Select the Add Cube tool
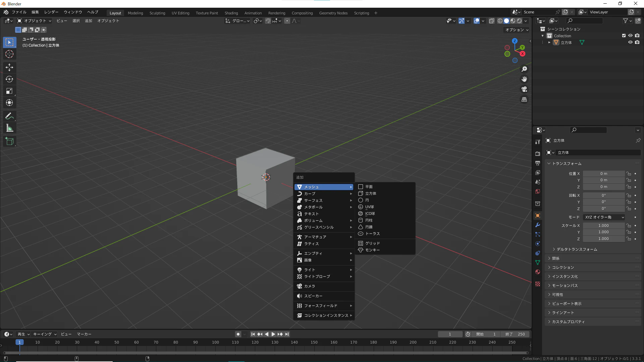 click(x=9, y=141)
